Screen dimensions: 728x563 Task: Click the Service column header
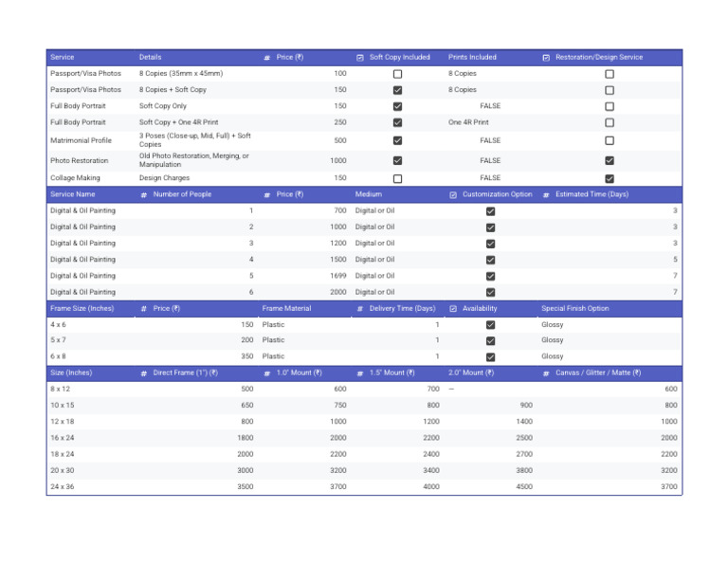tap(63, 57)
